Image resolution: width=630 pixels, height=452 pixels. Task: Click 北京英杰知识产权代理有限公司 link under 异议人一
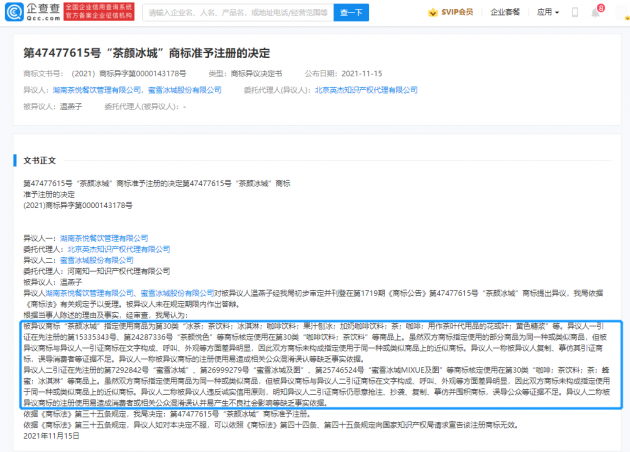[x=119, y=249]
